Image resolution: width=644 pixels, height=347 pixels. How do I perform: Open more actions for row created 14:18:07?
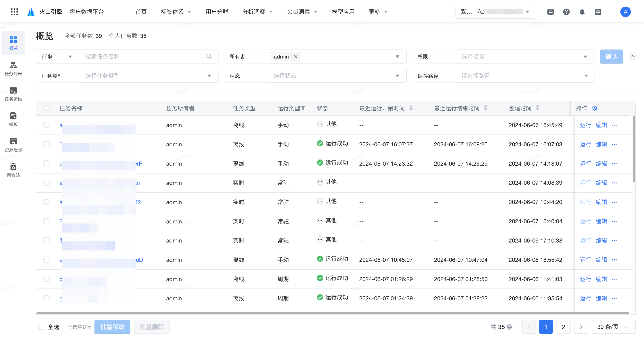pos(614,163)
